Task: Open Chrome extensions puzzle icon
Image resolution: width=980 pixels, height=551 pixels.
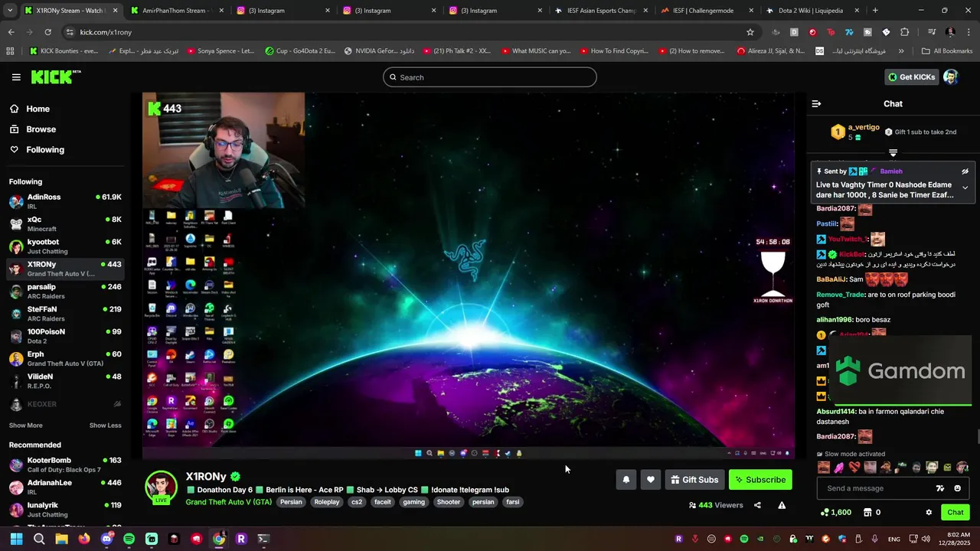Action: point(905,32)
